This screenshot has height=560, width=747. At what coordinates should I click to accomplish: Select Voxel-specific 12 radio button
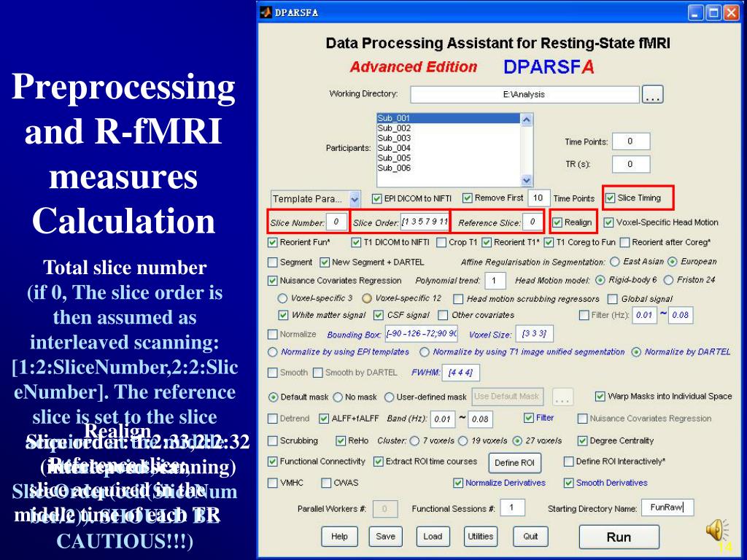click(367, 298)
